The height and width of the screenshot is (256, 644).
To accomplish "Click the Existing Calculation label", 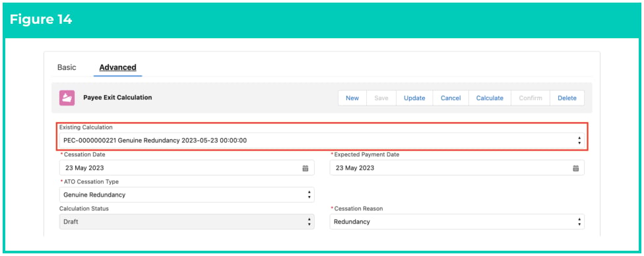I will tap(86, 127).
